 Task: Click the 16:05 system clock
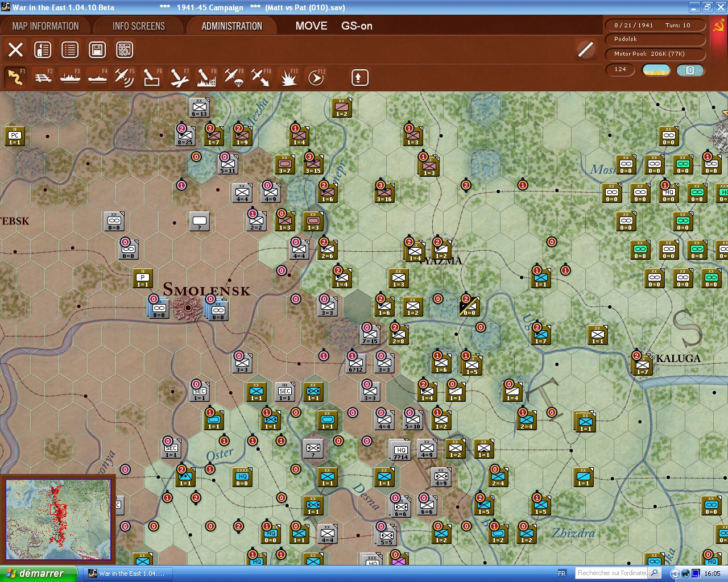[712, 573]
